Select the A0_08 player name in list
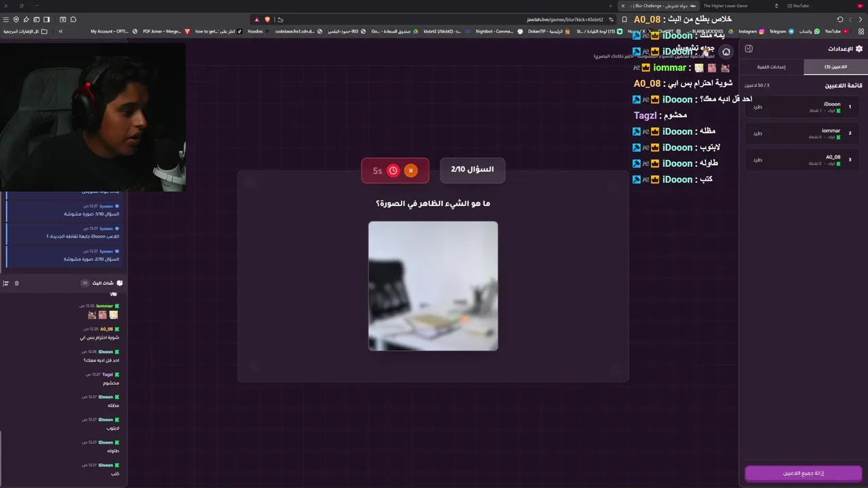 coord(833,157)
